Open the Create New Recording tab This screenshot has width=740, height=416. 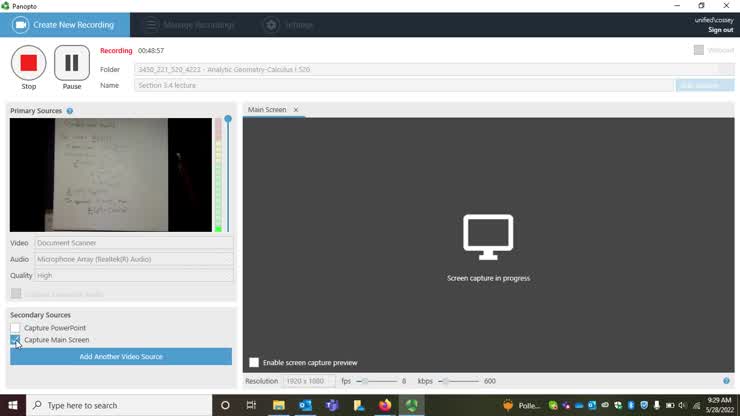pos(65,25)
